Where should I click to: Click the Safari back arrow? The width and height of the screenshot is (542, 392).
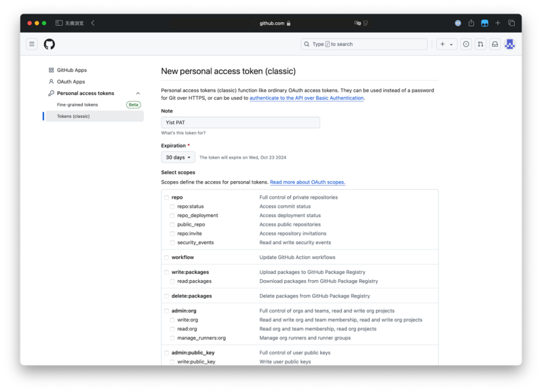tap(93, 23)
